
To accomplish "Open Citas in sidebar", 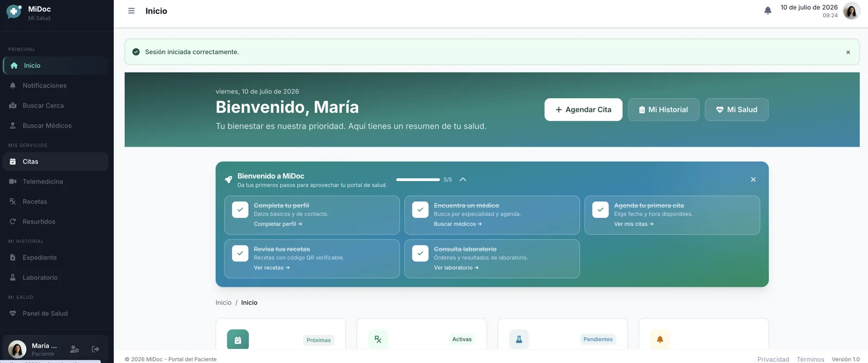I will point(56,161).
